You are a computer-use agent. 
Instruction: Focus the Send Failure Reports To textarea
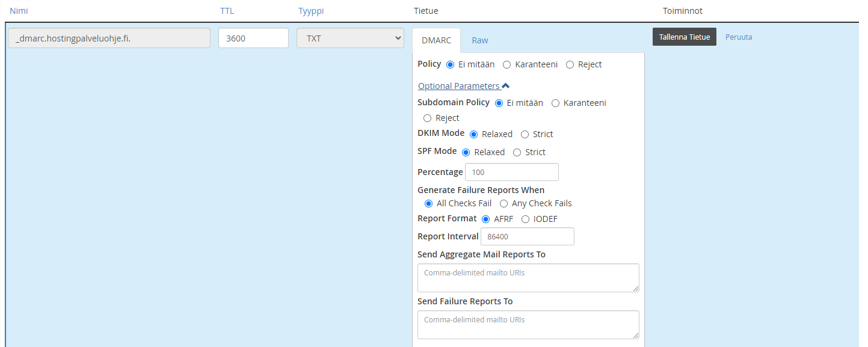pos(528,325)
